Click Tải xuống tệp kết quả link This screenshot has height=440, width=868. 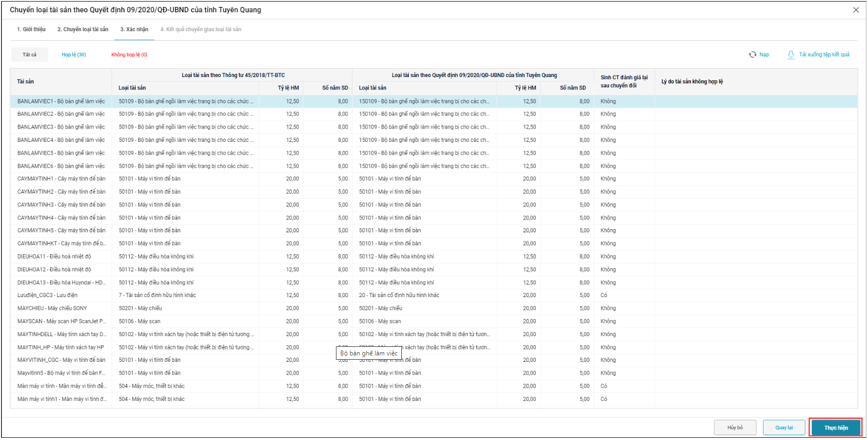click(824, 55)
